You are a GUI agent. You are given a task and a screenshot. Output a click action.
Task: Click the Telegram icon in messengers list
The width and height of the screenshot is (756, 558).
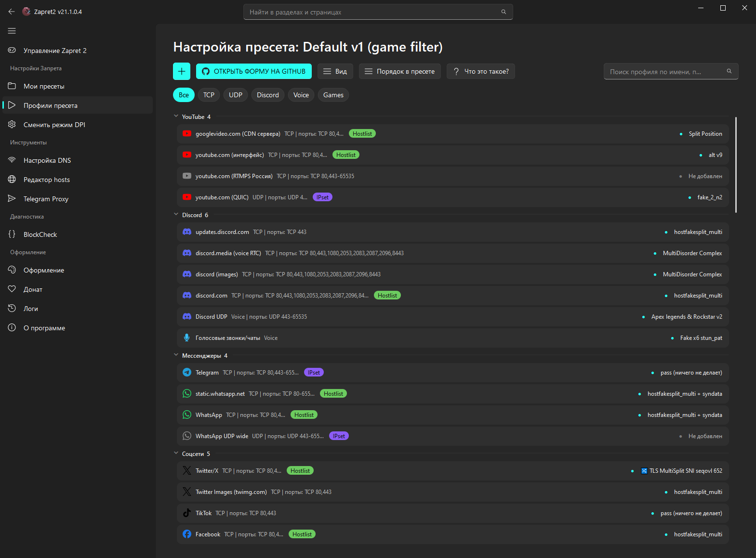[187, 373]
